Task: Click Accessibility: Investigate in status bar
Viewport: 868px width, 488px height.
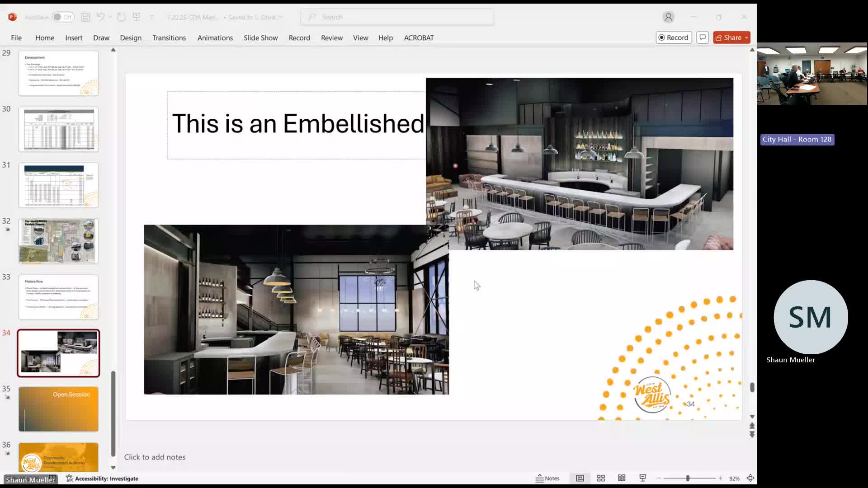Action: coord(102,479)
